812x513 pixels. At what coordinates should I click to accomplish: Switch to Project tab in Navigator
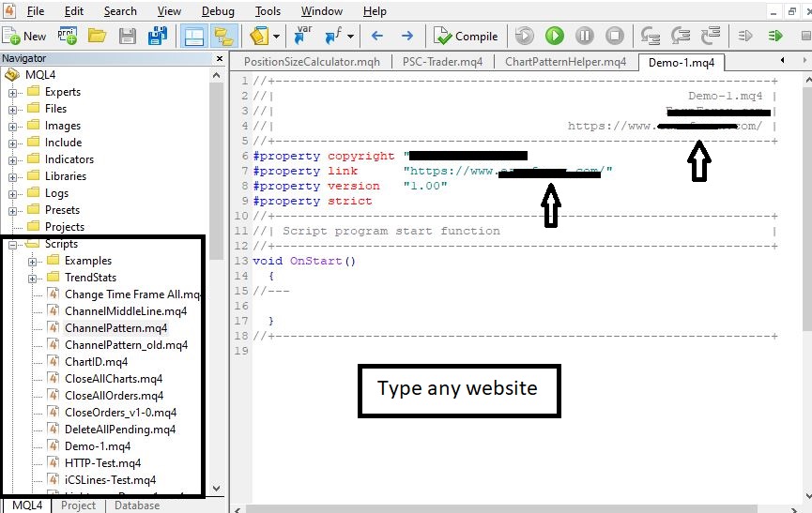tap(78, 505)
